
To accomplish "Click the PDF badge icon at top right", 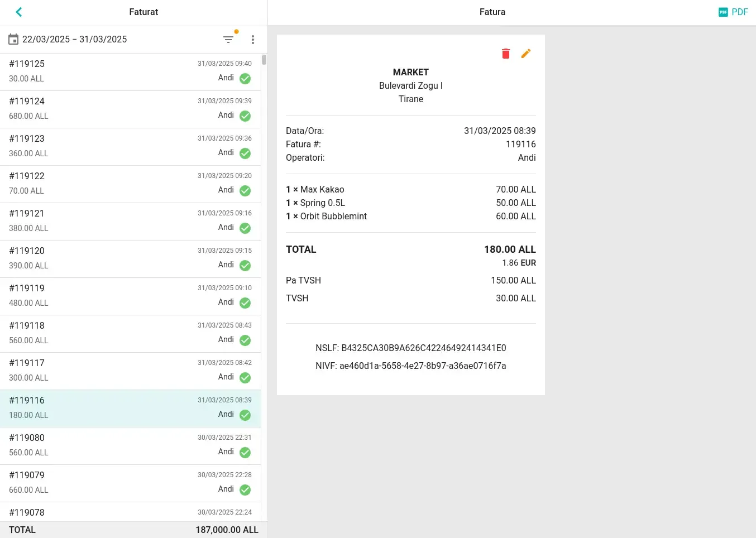I will point(723,12).
